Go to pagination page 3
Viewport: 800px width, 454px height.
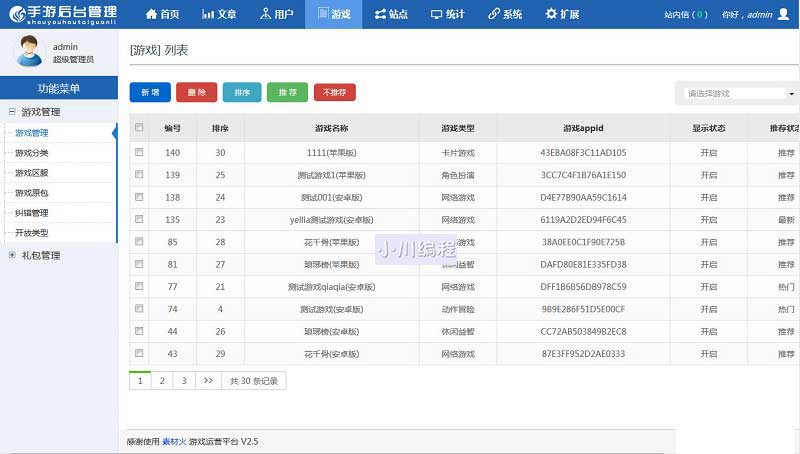coord(184,381)
